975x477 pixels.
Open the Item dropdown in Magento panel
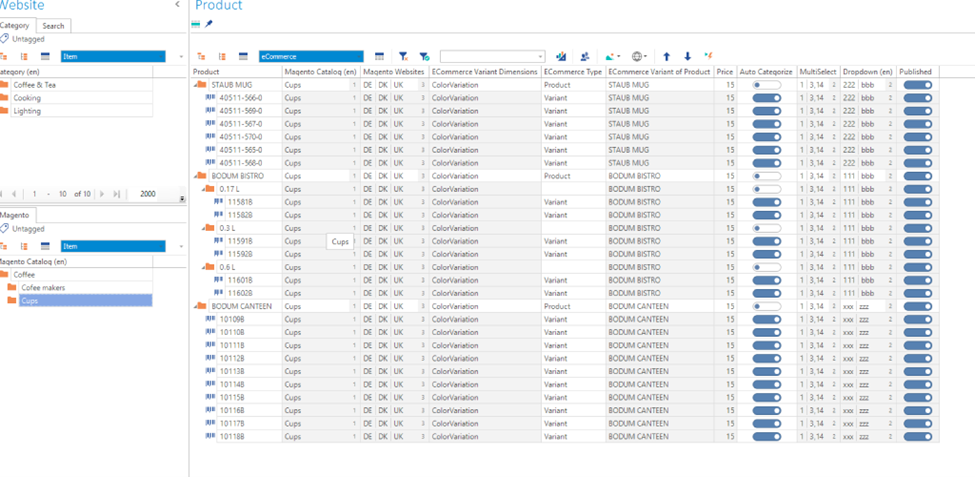(x=113, y=246)
